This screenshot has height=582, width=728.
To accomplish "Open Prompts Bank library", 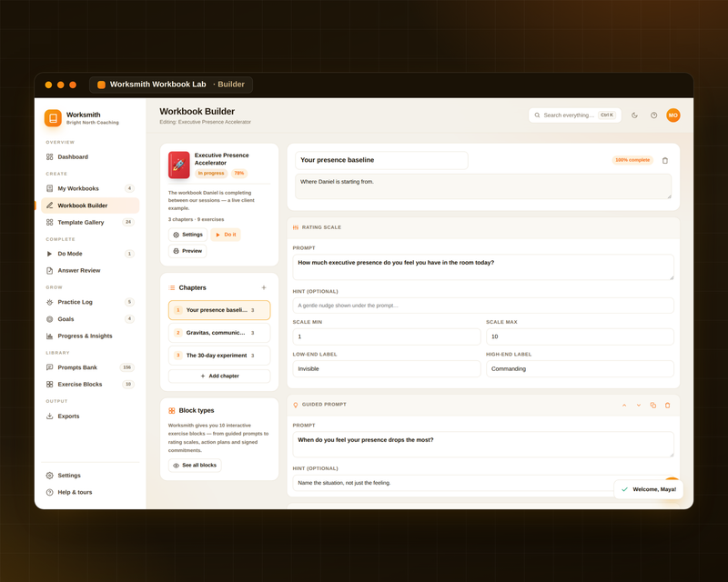I will click(90, 367).
